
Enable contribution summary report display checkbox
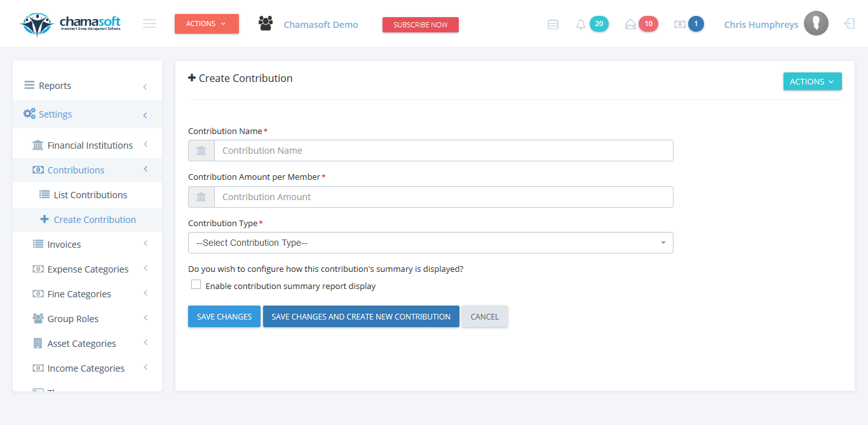(196, 285)
